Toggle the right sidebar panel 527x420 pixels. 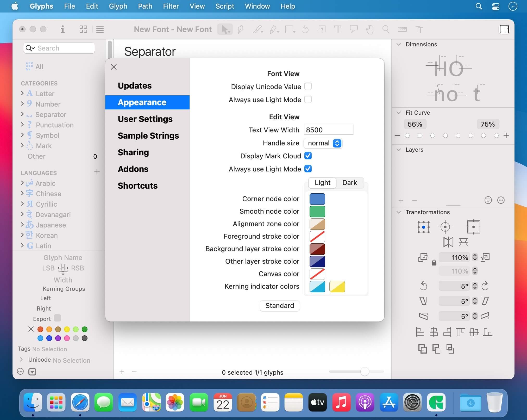click(x=504, y=29)
